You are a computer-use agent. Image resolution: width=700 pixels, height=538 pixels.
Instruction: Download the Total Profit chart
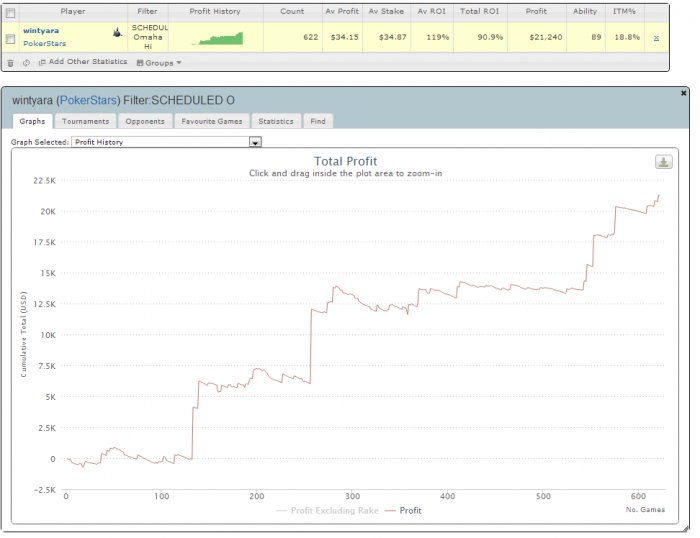pyautogui.click(x=663, y=162)
